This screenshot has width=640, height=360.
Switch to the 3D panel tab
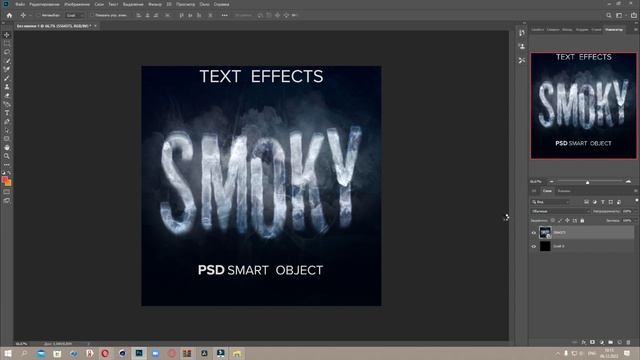coord(534,191)
